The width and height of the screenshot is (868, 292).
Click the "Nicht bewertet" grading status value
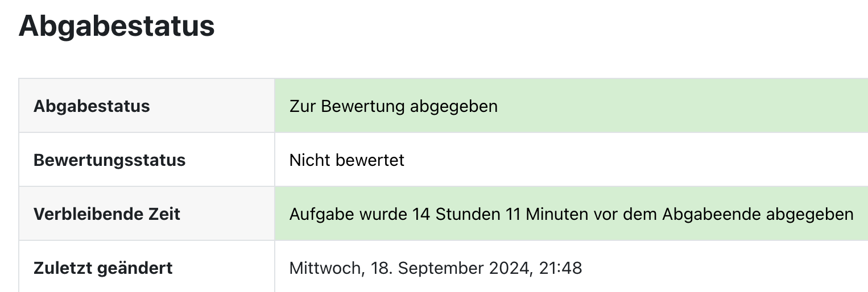point(346,160)
